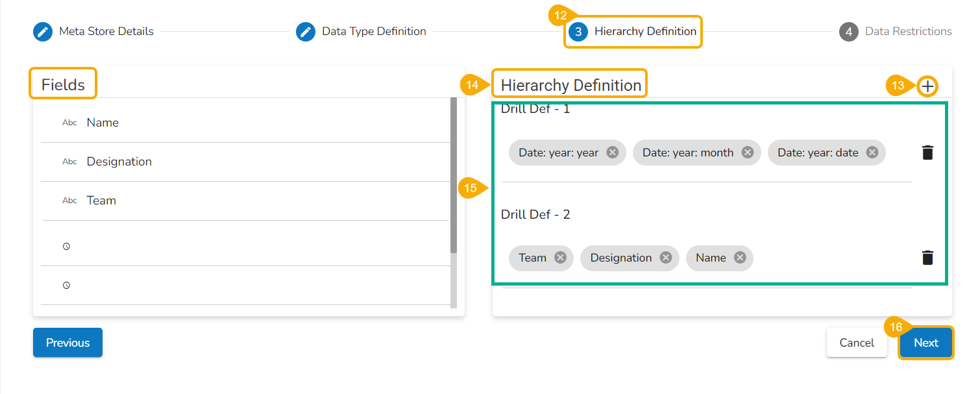Image resolution: width=980 pixels, height=394 pixels.
Task: Proceed with the Next button
Action: pos(925,343)
